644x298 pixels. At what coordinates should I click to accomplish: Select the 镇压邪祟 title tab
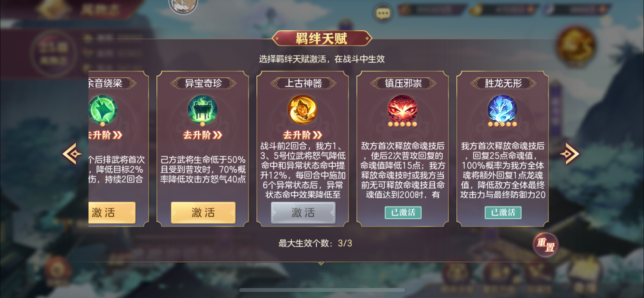click(x=403, y=83)
